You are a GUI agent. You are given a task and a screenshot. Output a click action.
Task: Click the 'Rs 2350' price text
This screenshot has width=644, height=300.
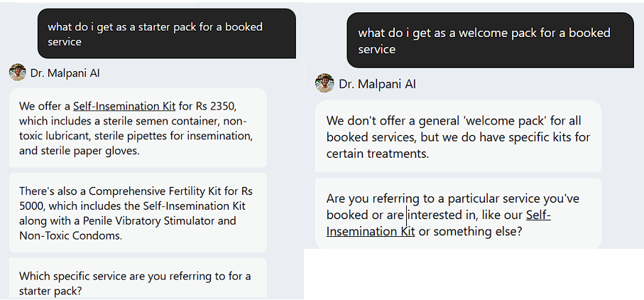click(x=222, y=107)
